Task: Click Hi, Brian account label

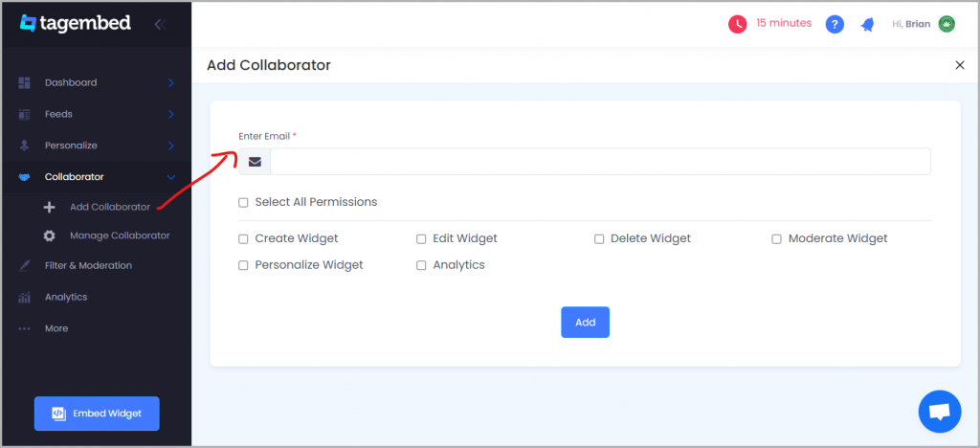Action: click(x=911, y=24)
